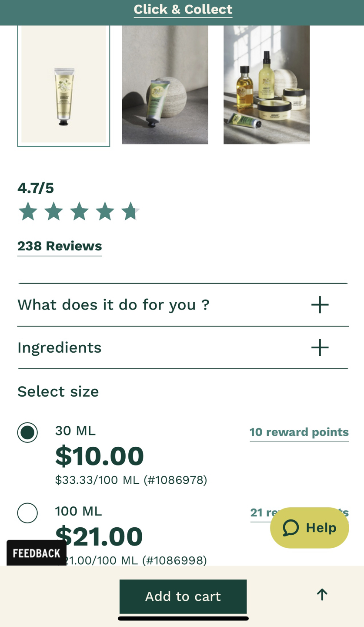
Task: Click the plus icon beside Ingredients
Action: [320, 347]
